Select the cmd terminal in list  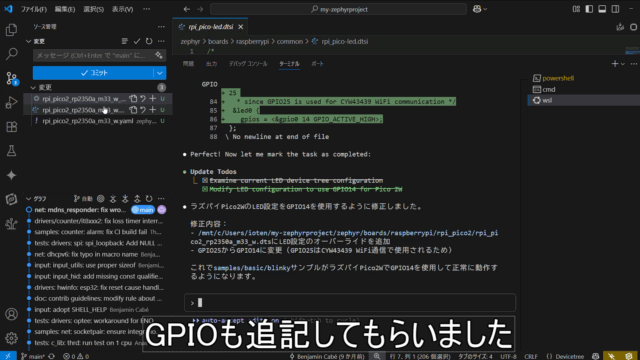click(549, 89)
